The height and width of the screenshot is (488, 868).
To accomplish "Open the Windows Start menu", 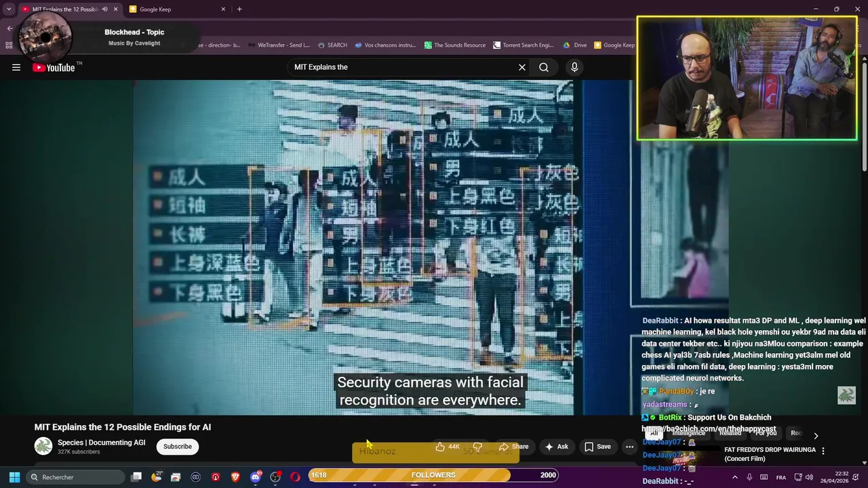I will coord(14,477).
